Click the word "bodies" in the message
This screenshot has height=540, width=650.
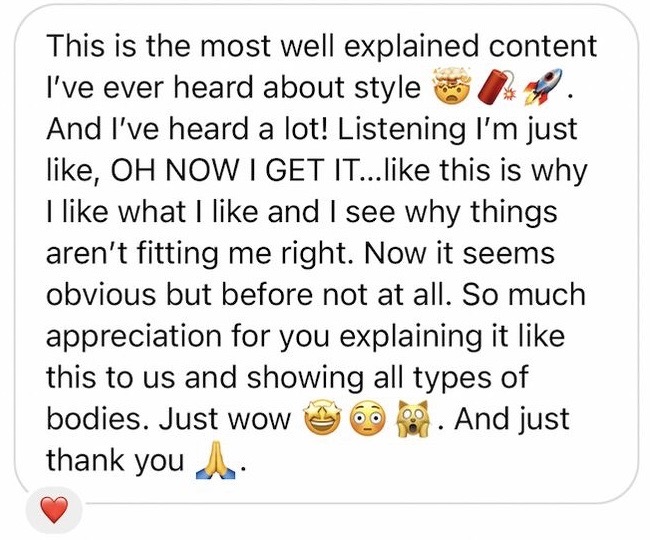point(98,419)
